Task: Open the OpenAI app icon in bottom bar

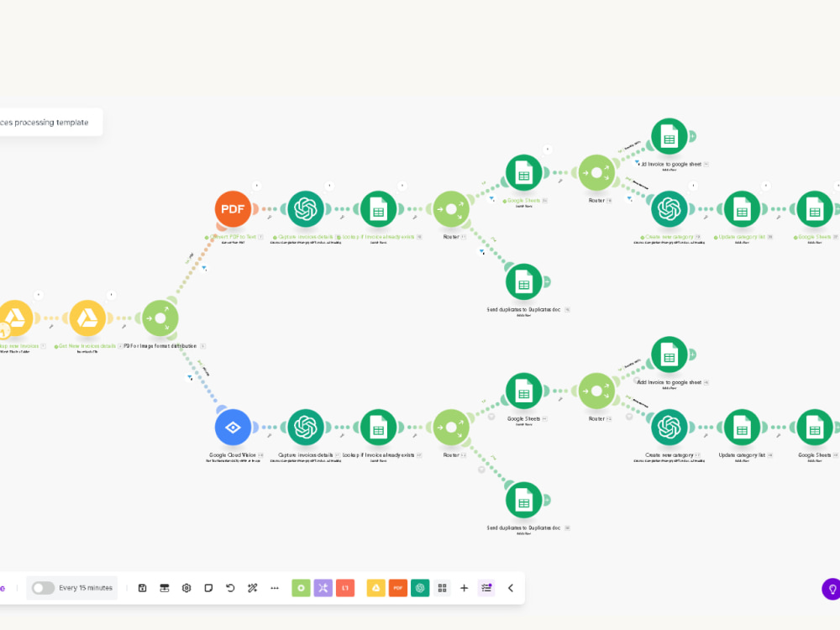Action: (x=419, y=588)
